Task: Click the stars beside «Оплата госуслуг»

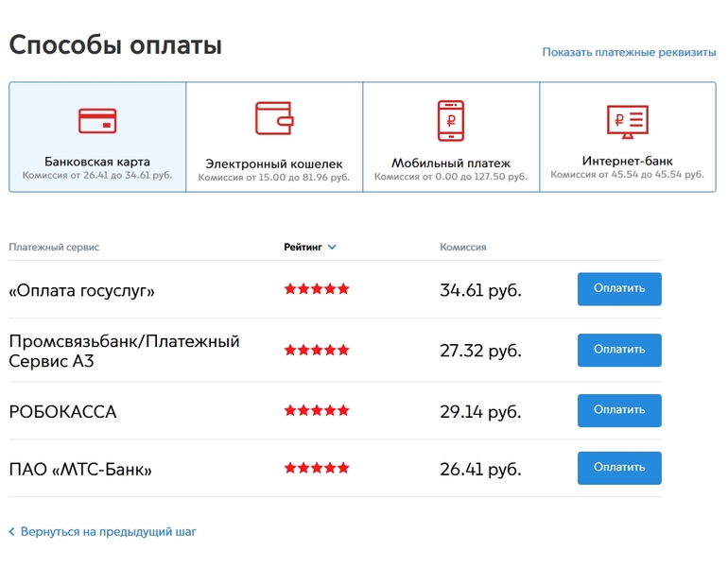Action: point(317,289)
